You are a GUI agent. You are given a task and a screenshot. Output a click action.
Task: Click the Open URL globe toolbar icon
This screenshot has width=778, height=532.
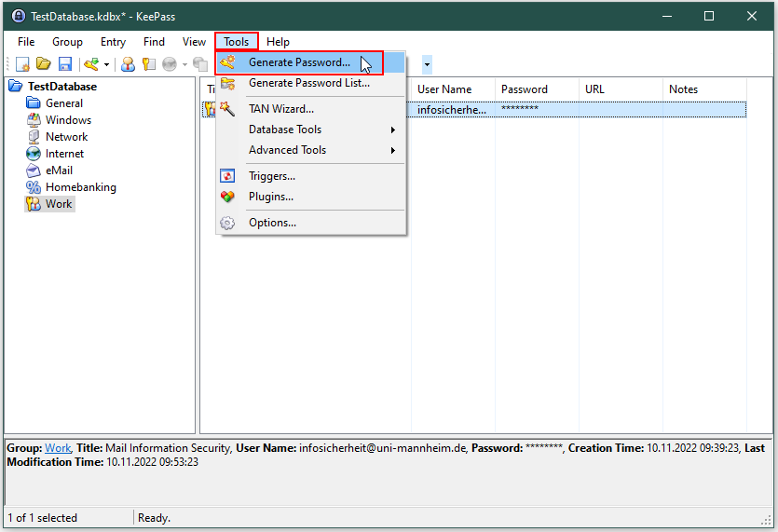tap(170, 64)
